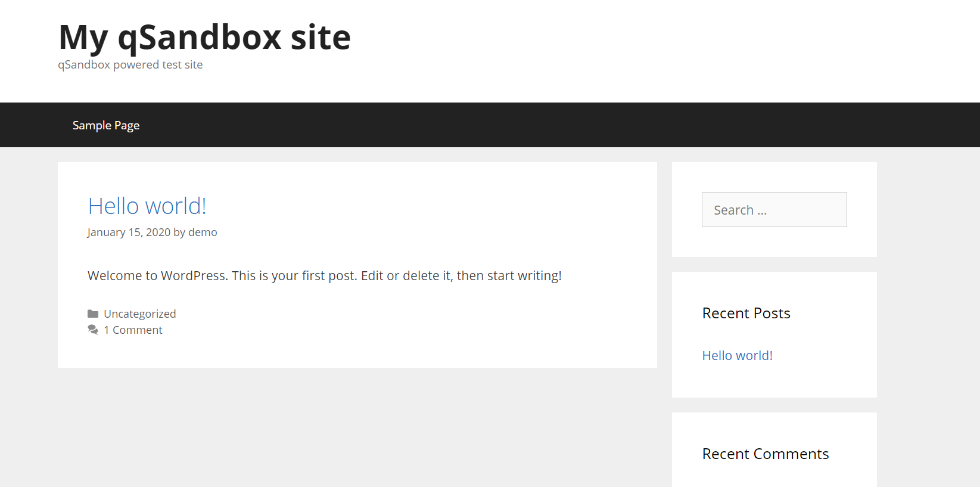Click the January 15, 2020 post date
980x487 pixels.
tap(129, 232)
